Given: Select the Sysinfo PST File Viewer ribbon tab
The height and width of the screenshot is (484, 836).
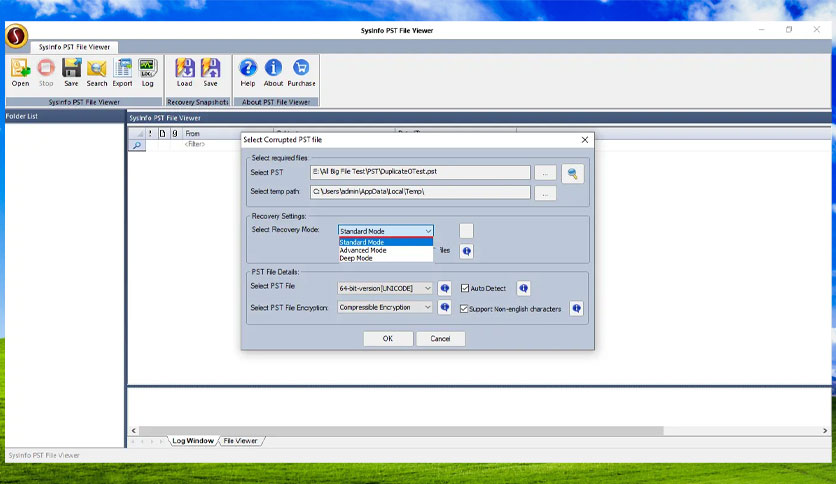Looking at the screenshot, I should [74, 47].
